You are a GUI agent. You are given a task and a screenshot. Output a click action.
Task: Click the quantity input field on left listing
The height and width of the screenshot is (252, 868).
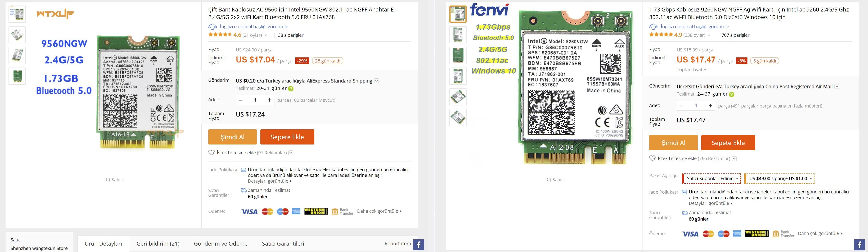pos(255,100)
